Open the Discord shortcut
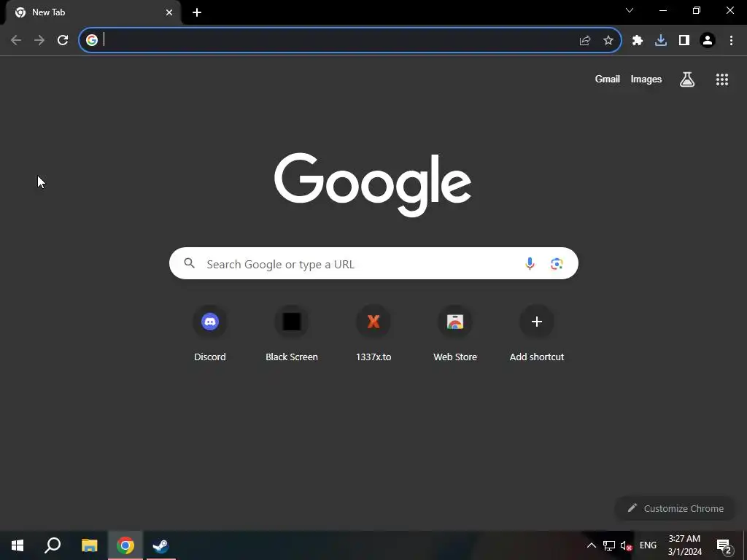This screenshot has height=560, width=747. (210, 333)
